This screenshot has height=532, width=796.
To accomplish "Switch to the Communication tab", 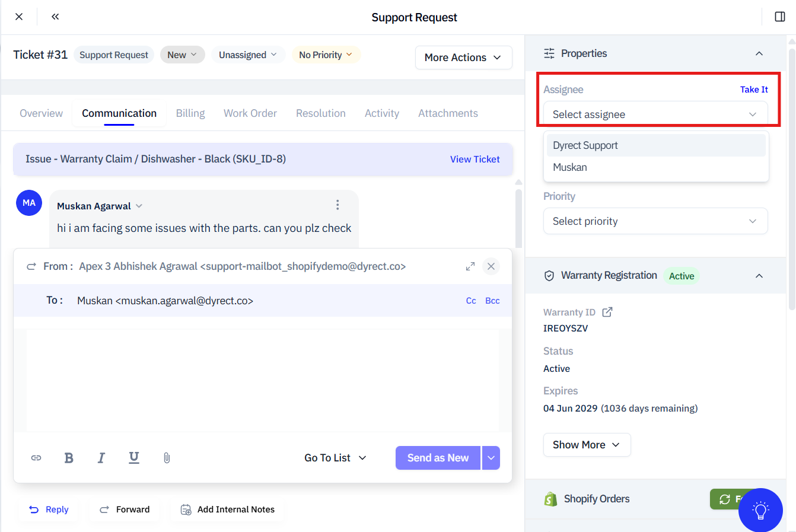I will pyautogui.click(x=119, y=113).
